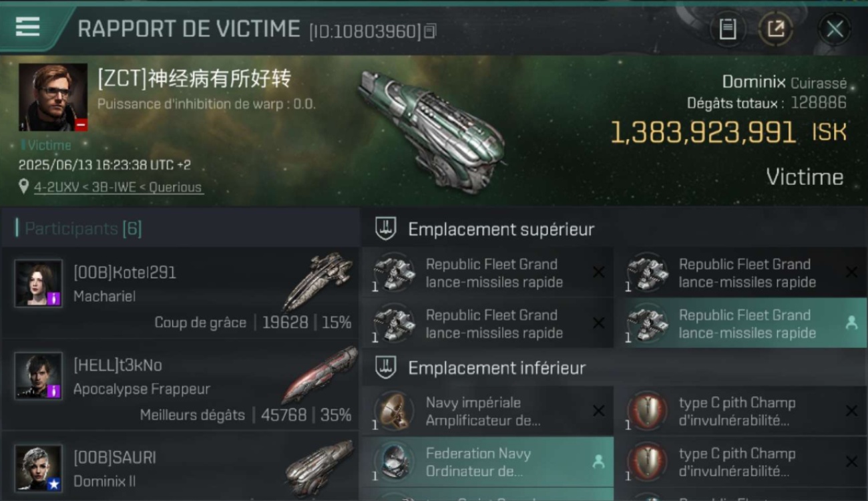Click the first type C pith Champ module
Screen dimensions: 868x501
pyautogui.click(x=740, y=411)
